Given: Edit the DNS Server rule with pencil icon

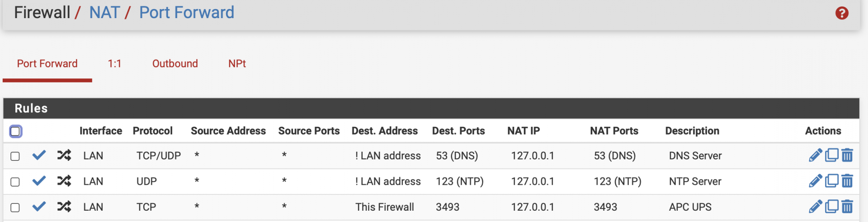Looking at the screenshot, I should pos(815,155).
